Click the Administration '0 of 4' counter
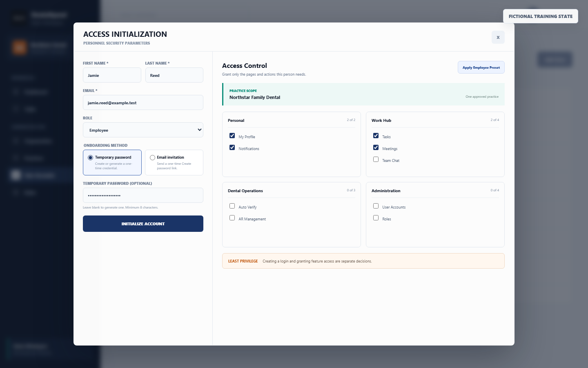The height and width of the screenshot is (368, 588). [x=495, y=191]
